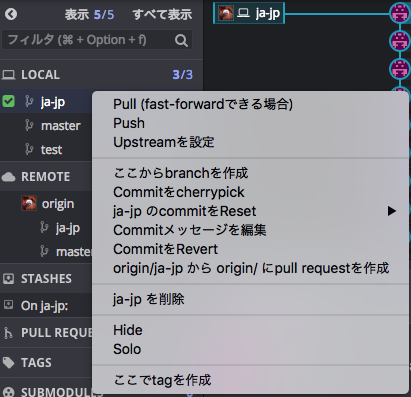Image resolution: width=411 pixels, height=397 pixels.
Task: Choose the pull requestを作成 menu item
Action: point(250,268)
